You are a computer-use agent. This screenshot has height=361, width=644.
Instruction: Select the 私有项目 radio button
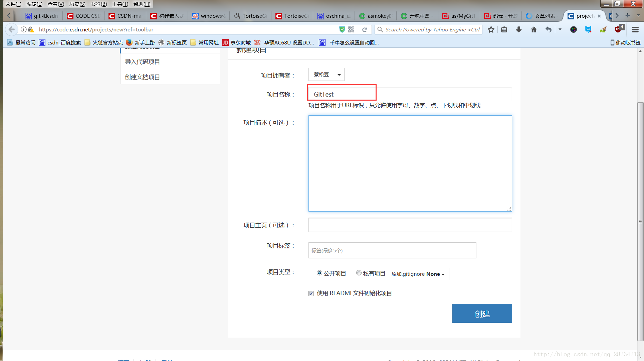[359, 273]
